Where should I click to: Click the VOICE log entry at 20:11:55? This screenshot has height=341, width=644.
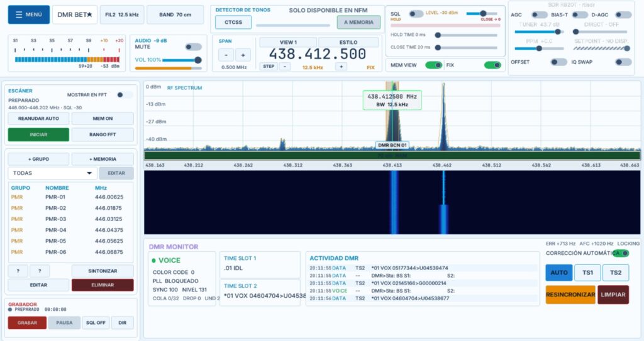[x=423, y=291]
